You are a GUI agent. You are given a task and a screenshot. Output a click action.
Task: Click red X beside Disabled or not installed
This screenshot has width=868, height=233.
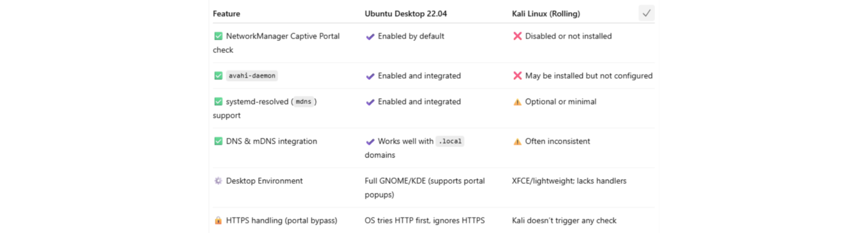(517, 36)
